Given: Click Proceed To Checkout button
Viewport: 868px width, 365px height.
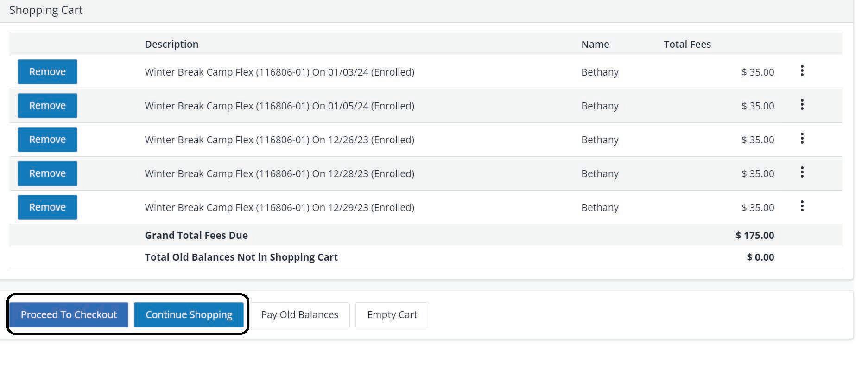Looking at the screenshot, I should (x=69, y=315).
